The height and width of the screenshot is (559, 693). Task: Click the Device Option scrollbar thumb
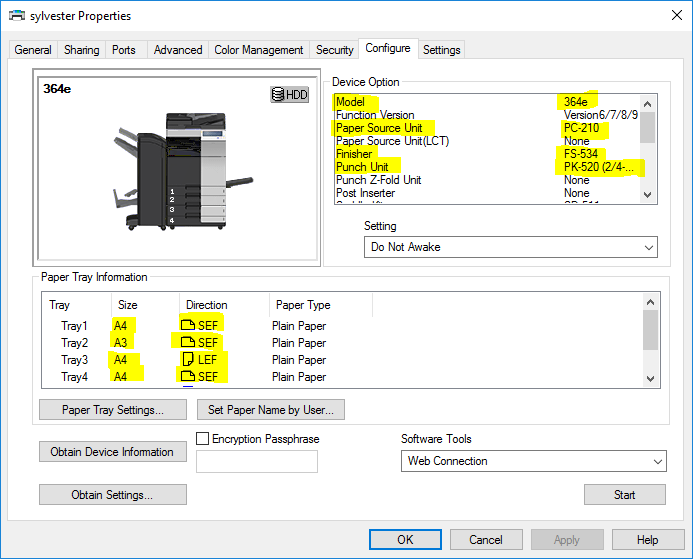pos(647,128)
